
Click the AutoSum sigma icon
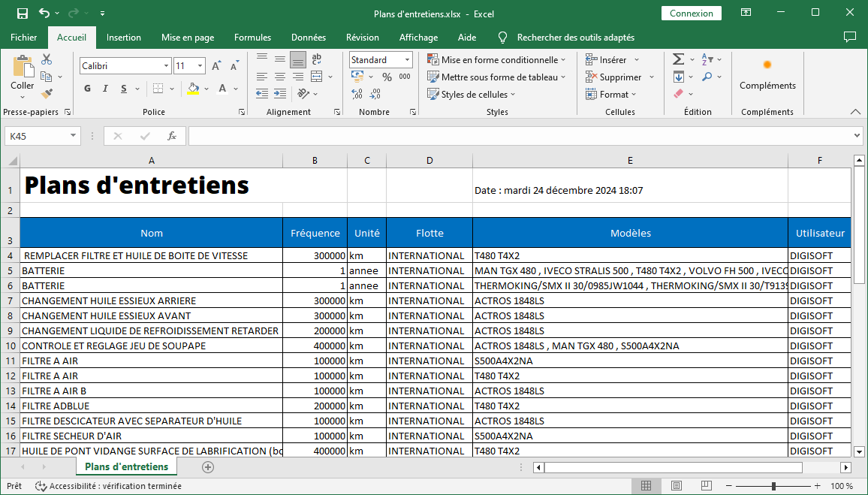[678, 59]
